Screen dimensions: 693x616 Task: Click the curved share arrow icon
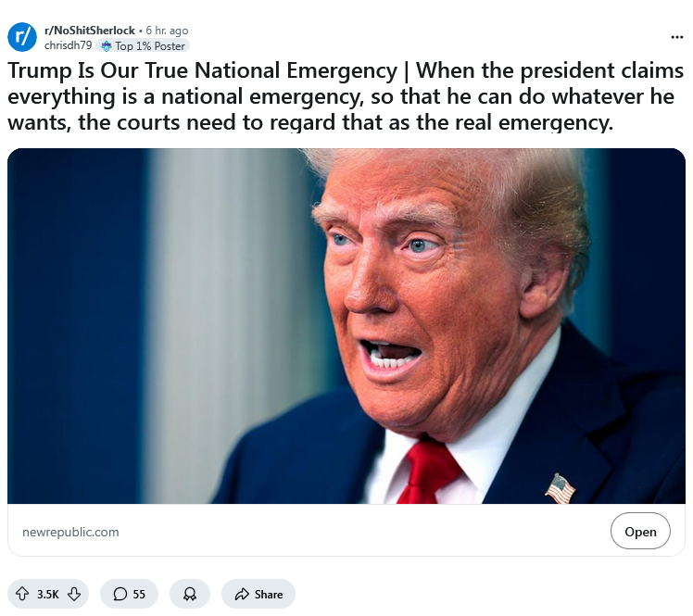point(242,594)
